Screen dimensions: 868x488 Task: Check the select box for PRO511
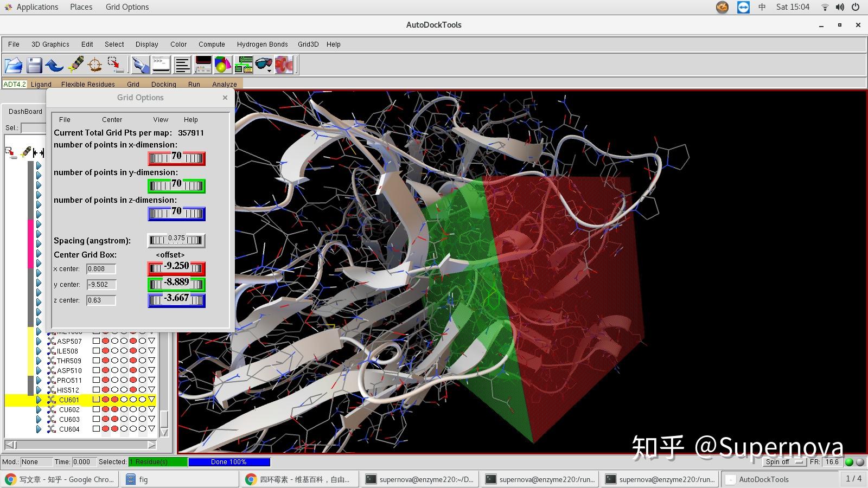coord(96,380)
